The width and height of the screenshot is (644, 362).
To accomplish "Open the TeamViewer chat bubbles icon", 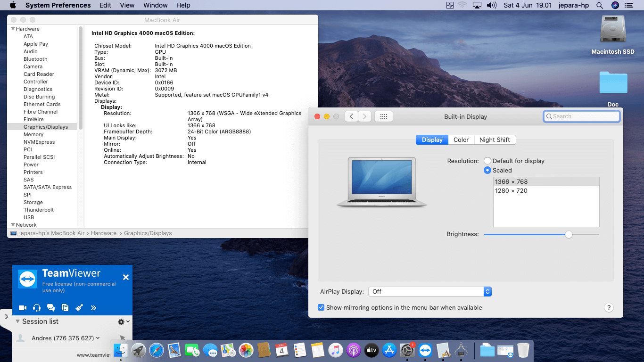I will [51, 308].
